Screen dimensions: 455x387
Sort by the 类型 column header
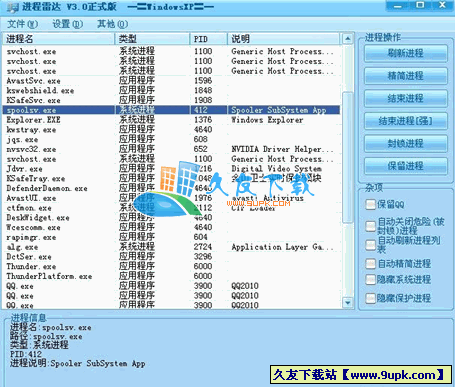[x=152, y=39]
